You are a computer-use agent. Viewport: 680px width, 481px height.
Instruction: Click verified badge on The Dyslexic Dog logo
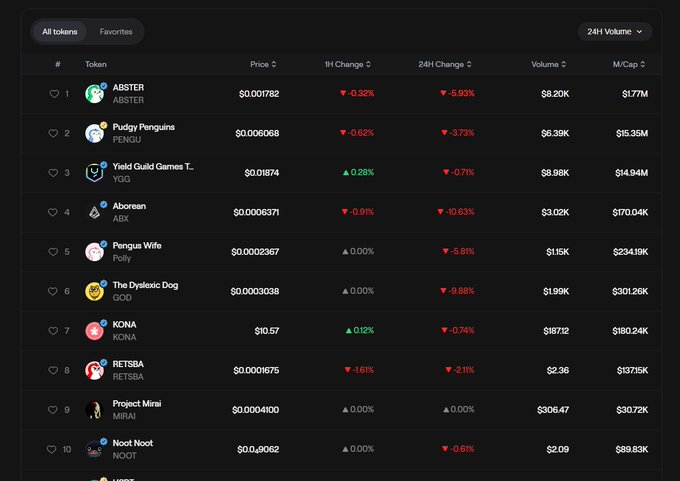point(104,283)
